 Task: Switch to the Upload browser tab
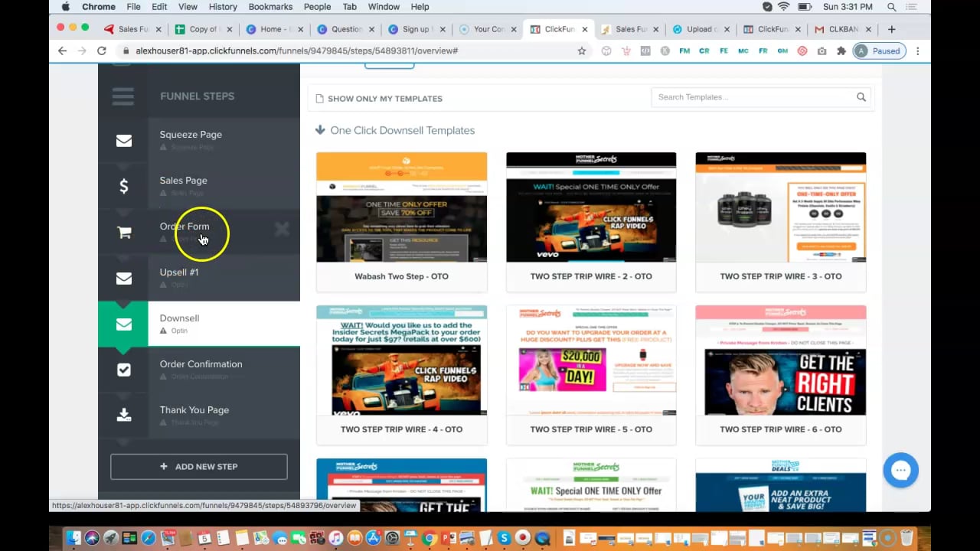[694, 29]
